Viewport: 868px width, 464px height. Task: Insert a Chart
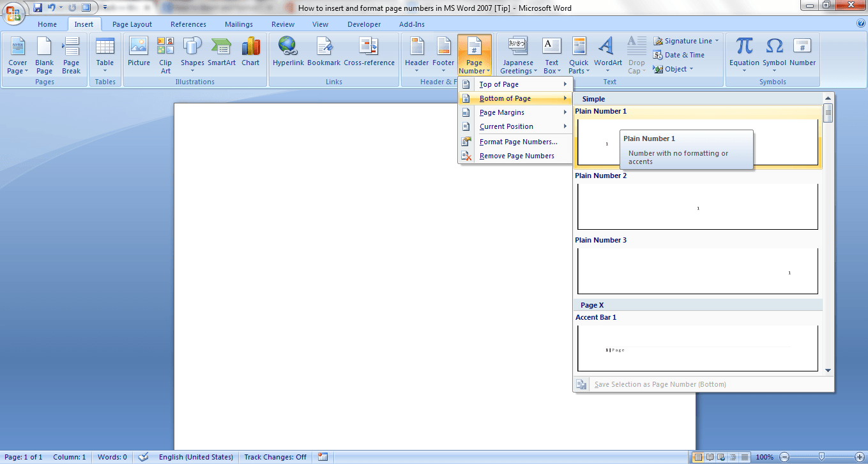point(250,52)
